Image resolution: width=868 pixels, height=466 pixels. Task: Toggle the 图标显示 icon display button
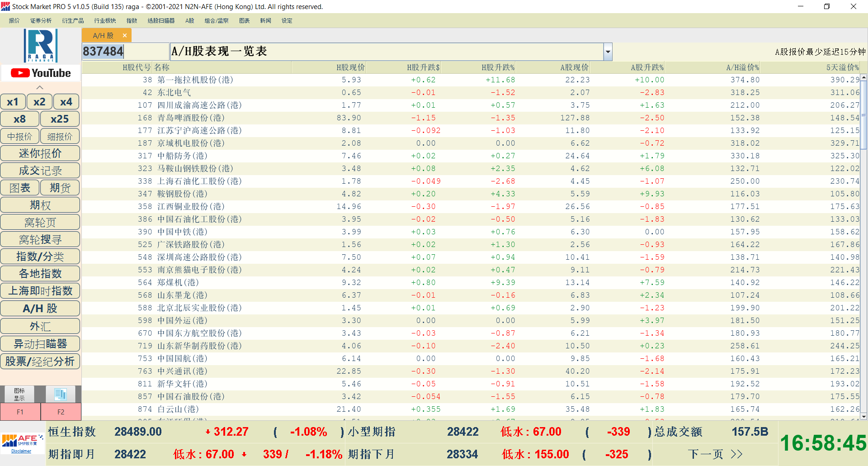[19, 394]
